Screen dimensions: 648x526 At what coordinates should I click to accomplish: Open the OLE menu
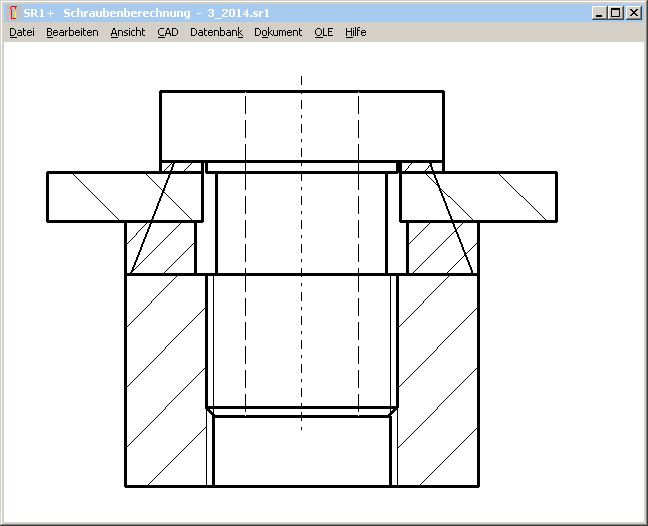point(323,32)
